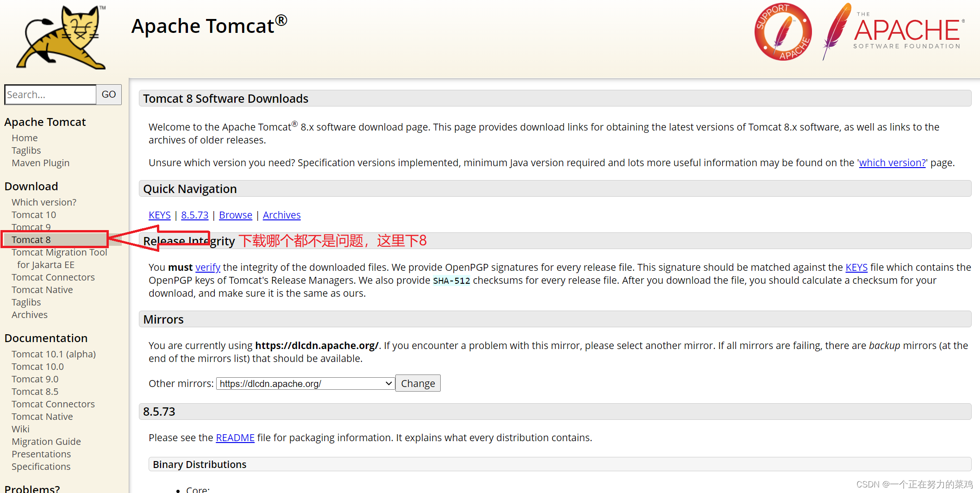The image size is (980, 493).
Task: Open the Specifications link
Action: click(x=41, y=467)
